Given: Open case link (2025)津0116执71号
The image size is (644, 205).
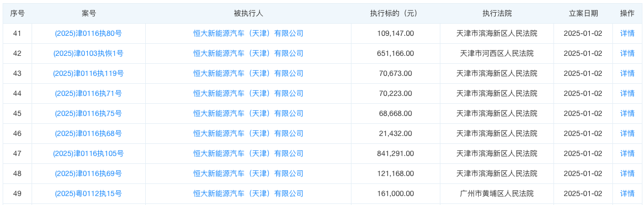Looking at the screenshot, I should pos(88,93).
